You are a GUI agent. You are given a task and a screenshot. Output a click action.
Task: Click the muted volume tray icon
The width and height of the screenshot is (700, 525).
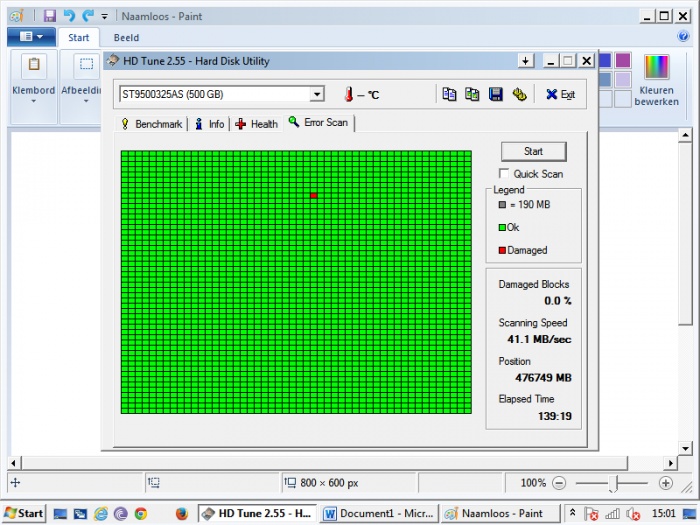(633, 514)
